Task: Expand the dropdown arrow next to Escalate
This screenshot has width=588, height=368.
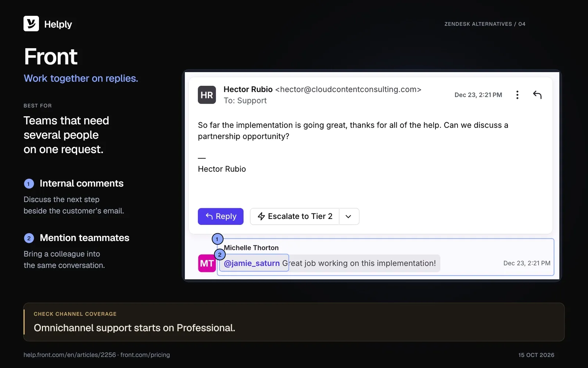Action: coord(349,216)
